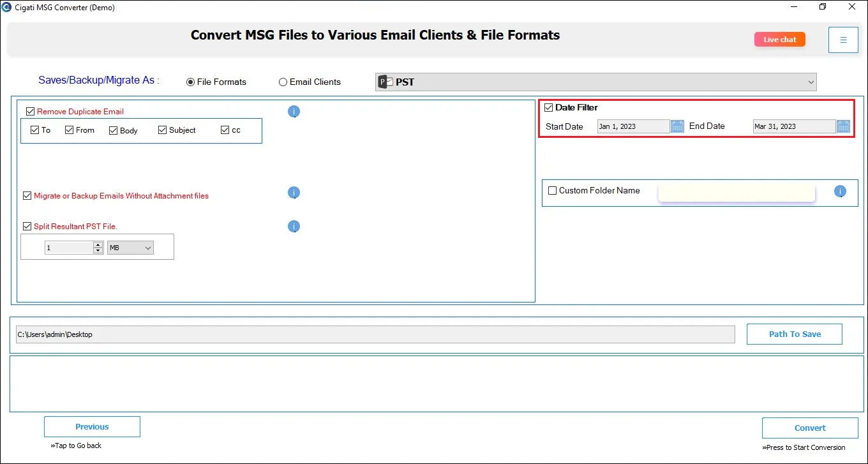
Task: Open End Date calendar picker icon
Action: 843,126
